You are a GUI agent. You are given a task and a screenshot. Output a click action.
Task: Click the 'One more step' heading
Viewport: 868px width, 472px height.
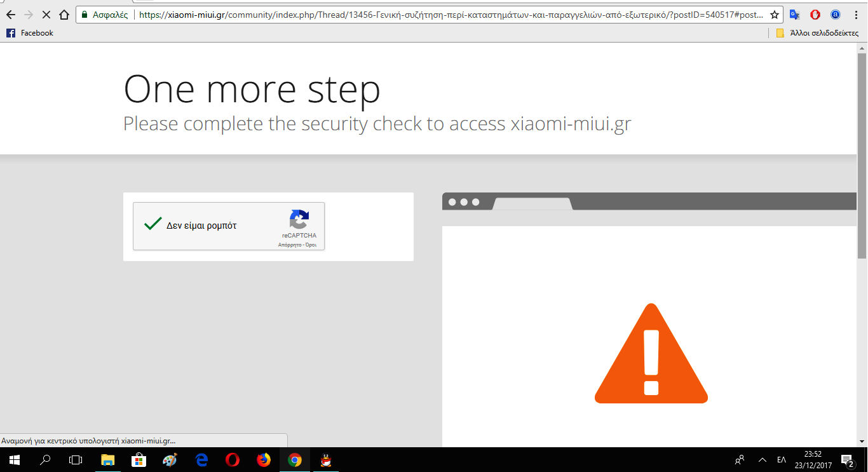(252, 89)
